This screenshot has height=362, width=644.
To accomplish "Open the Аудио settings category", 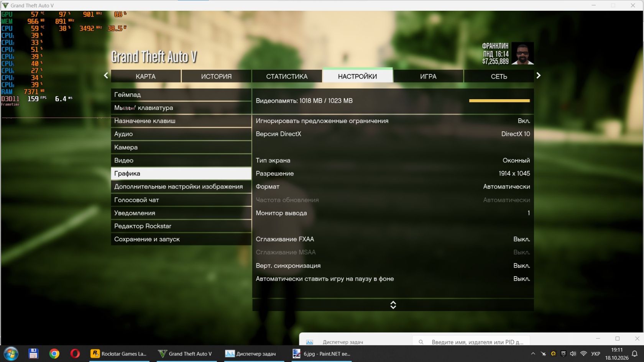I will 181,134.
